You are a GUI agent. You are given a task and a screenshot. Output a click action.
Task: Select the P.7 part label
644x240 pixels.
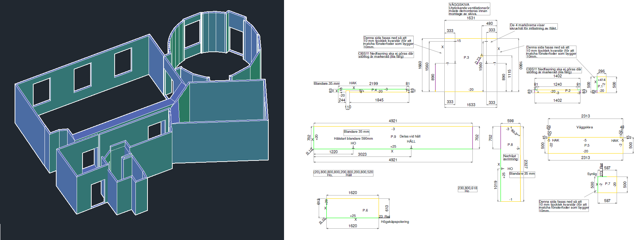point(607,184)
